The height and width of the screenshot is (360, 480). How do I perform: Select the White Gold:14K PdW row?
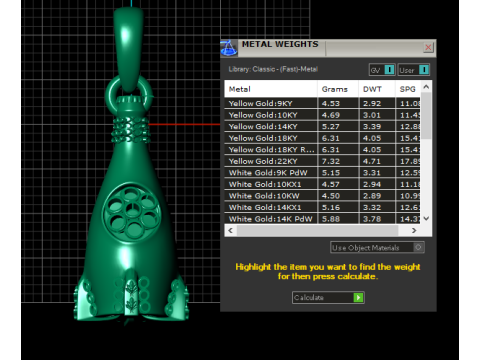pyautogui.click(x=322, y=219)
